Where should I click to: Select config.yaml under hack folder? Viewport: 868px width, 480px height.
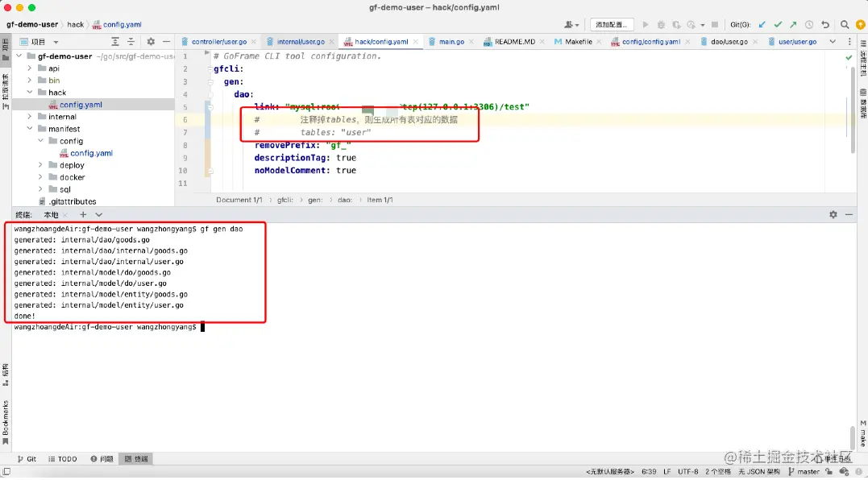pyautogui.click(x=81, y=105)
